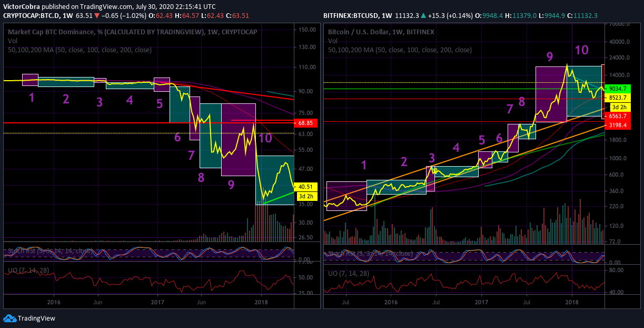Click the 24000.0 axis value on Bitcoin chart
The width and height of the screenshot is (644, 328).
click(620, 57)
